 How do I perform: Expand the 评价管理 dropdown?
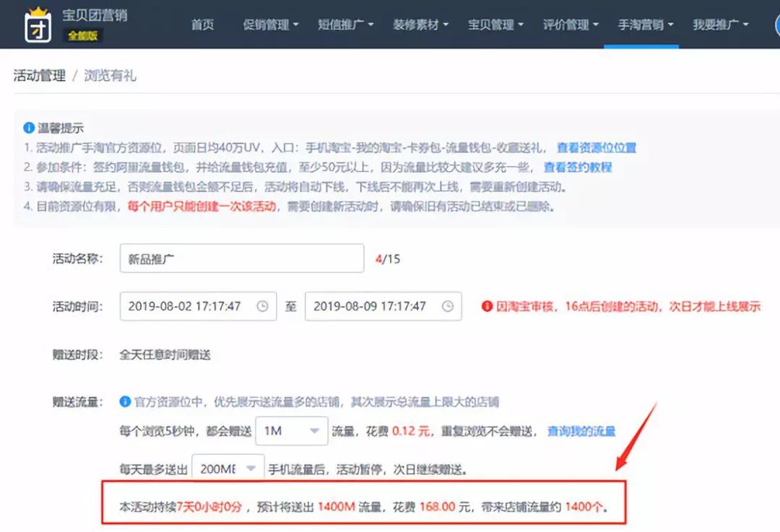click(x=571, y=24)
